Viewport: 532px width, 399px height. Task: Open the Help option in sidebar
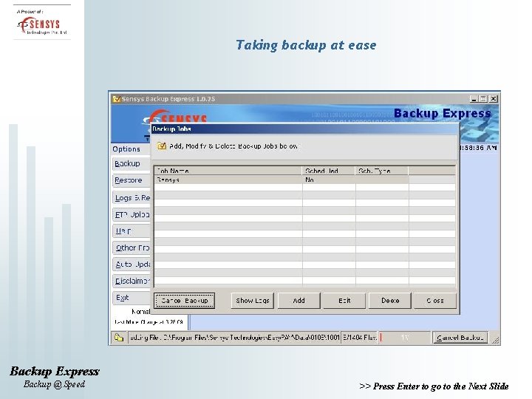point(132,231)
